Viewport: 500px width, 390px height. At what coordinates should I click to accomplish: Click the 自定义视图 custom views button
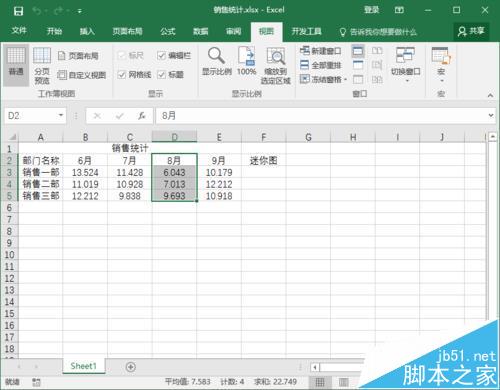(82, 75)
